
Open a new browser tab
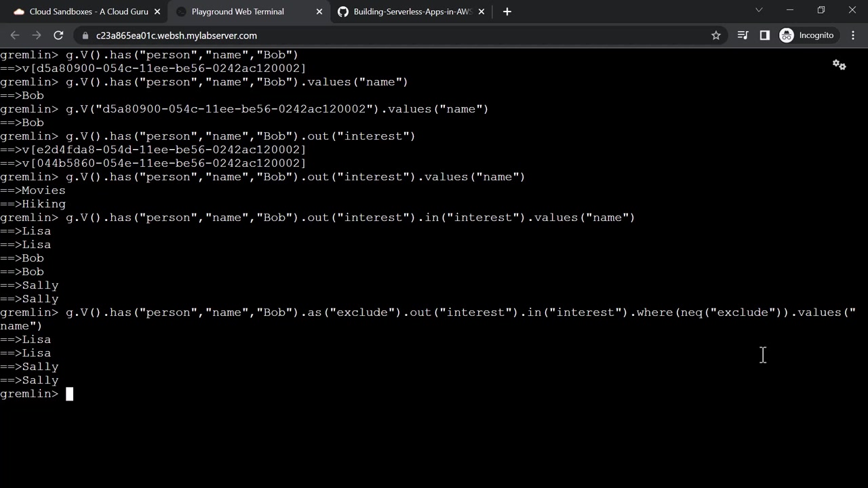(x=507, y=12)
